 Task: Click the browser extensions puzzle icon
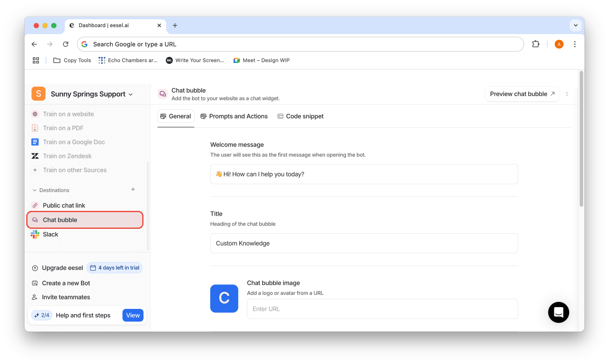click(535, 44)
